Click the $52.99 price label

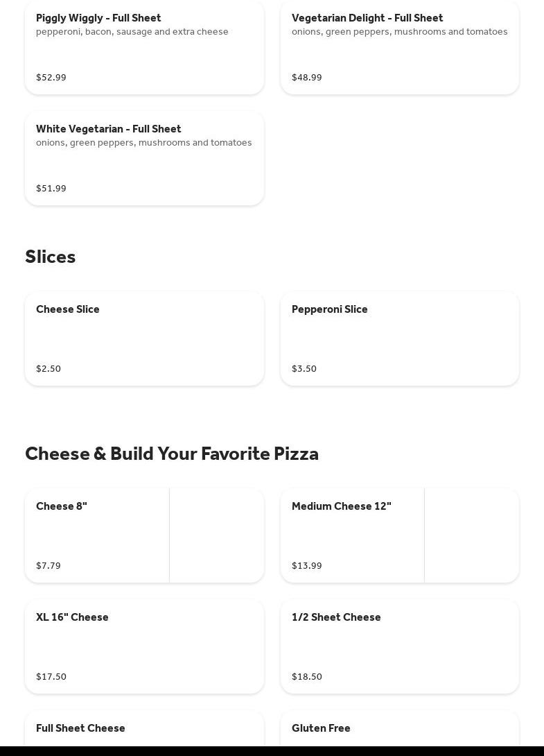click(x=51, y=78)
